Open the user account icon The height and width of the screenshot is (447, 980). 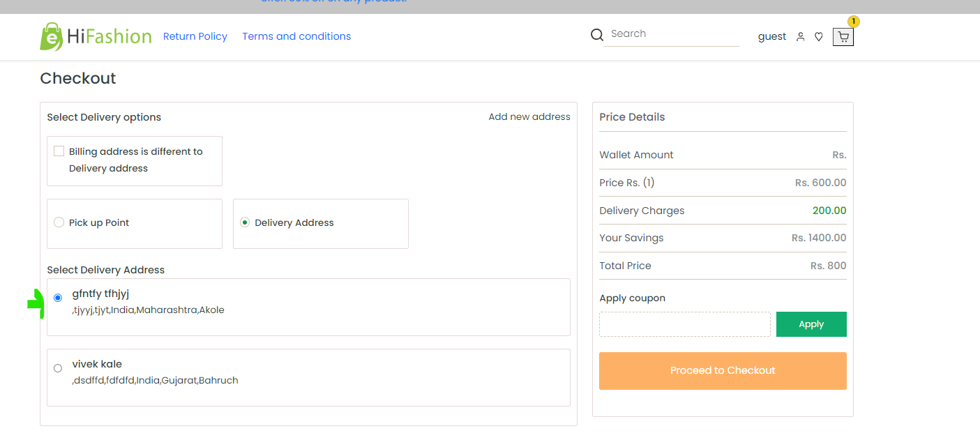tap(801, 37)
